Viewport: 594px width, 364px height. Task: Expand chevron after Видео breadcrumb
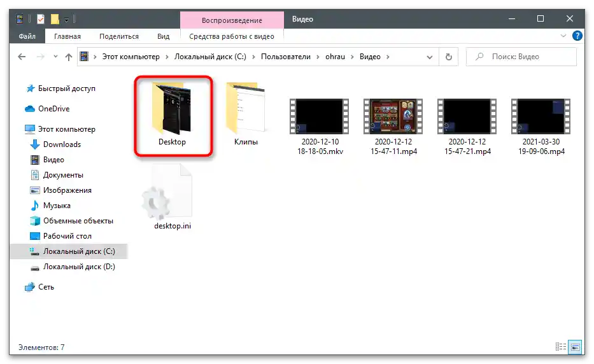coord(388,57)
